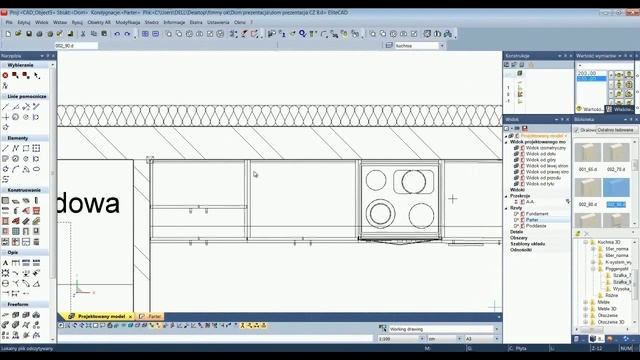Switch to the Parter tab

151,316
